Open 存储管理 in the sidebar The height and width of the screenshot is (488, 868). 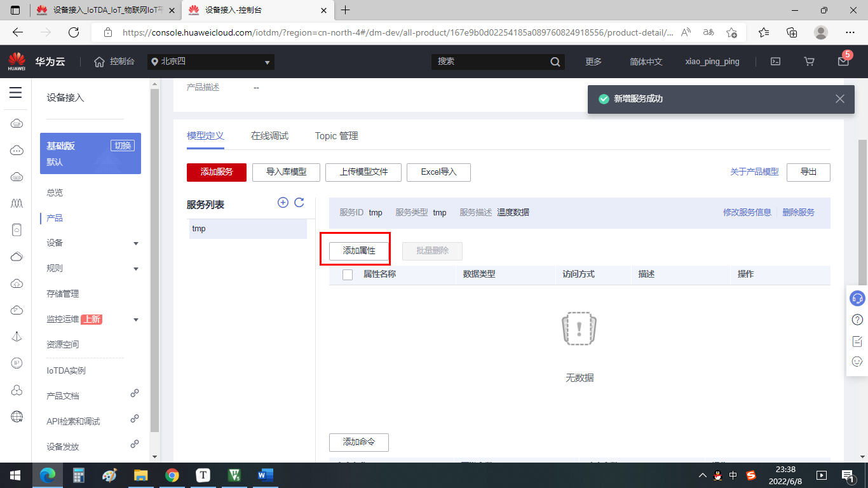click(x=63, y=294)
